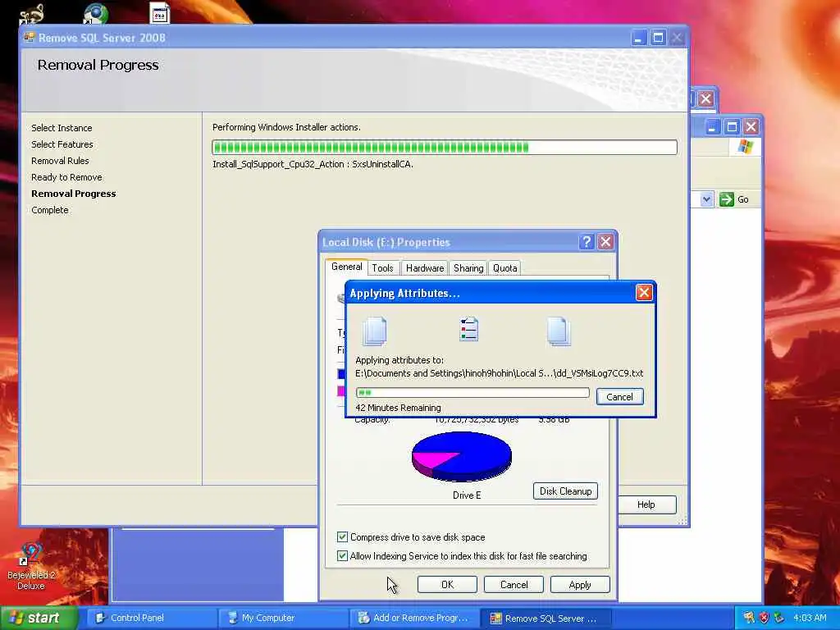Screen dimensions: 840x630
Task: Click the 4:03 AM clock
Action: [810, 618]
